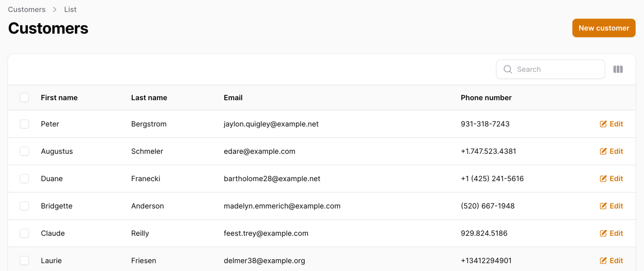Go to the Customers breadcrumb link
Image resolution: width=644 pixels, height=271 pixels.
[x=27, y=9]
